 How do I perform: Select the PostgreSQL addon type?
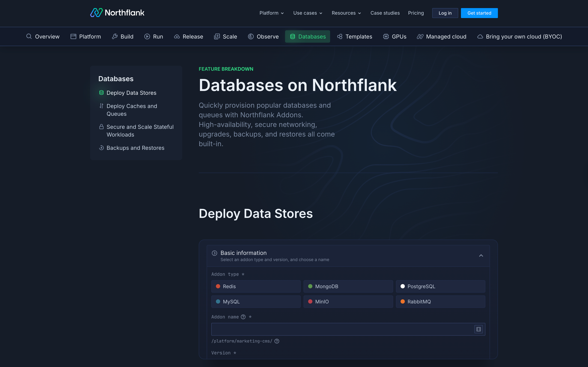coord(440,286)
